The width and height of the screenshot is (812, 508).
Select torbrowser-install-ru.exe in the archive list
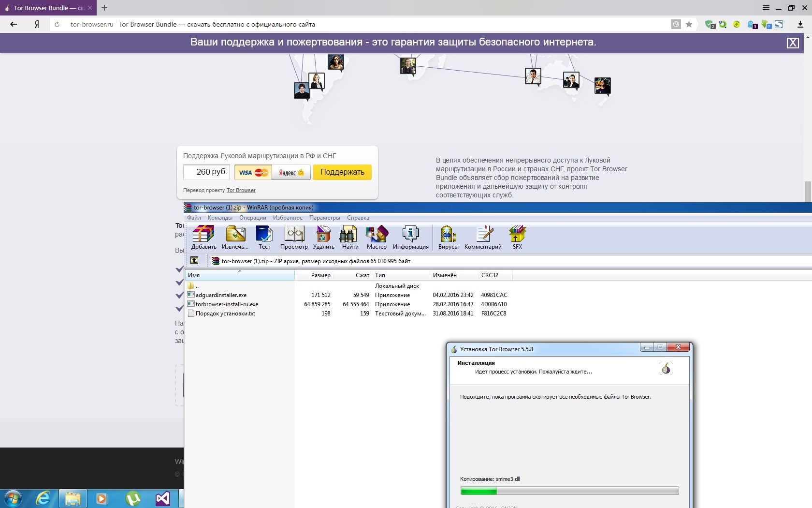coord(227,304)
